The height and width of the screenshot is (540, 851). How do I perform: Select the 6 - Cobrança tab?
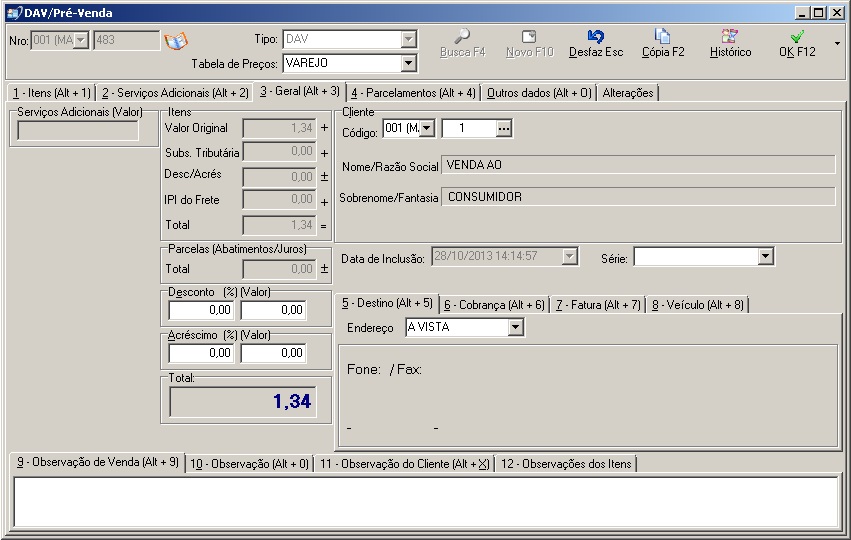[494, 304]
